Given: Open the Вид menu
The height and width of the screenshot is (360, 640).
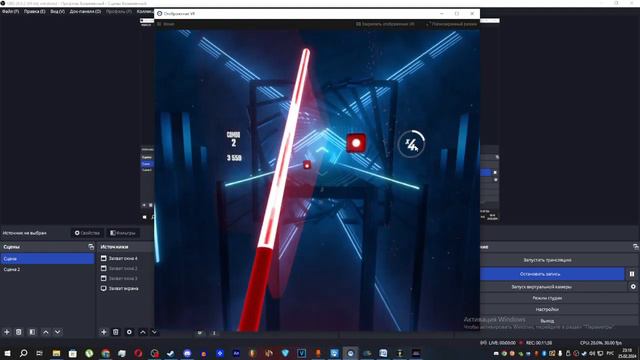Looking at the screenshot, I should pyautogui.click(x=58, y=11).
